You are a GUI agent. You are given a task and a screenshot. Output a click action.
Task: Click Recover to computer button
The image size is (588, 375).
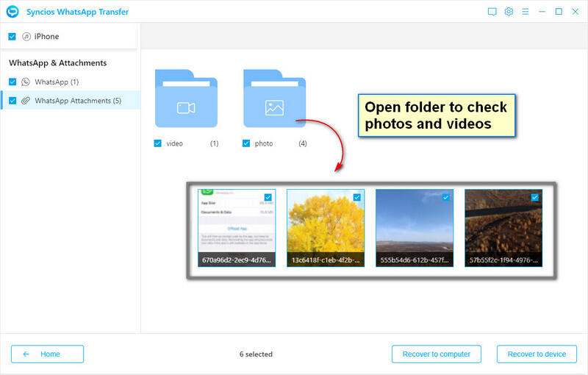click(436, 354)
